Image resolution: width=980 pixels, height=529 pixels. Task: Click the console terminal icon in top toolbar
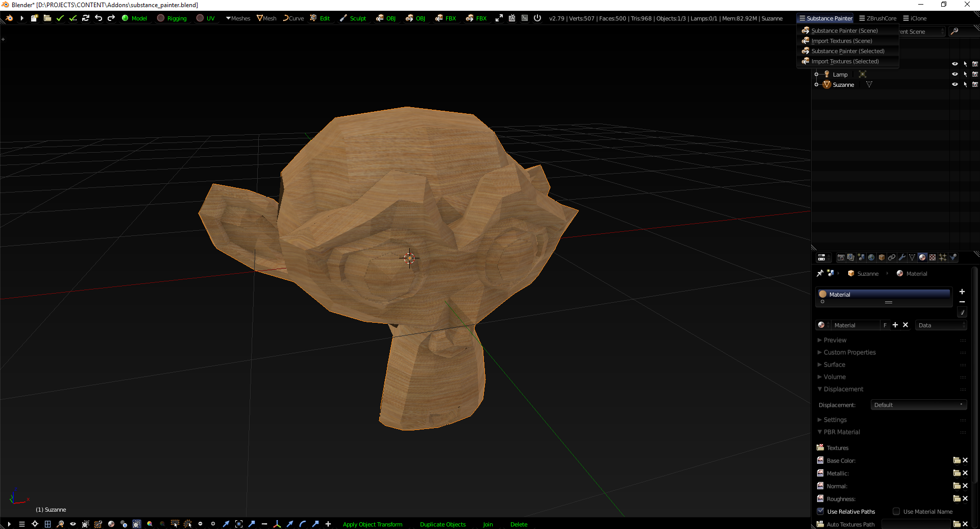[524, 18]
